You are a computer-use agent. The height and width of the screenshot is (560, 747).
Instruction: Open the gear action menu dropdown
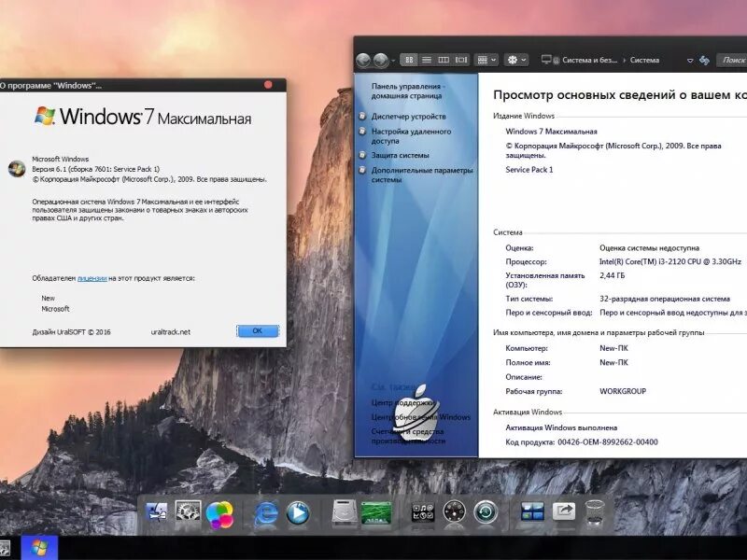click(x=516, y=60)
